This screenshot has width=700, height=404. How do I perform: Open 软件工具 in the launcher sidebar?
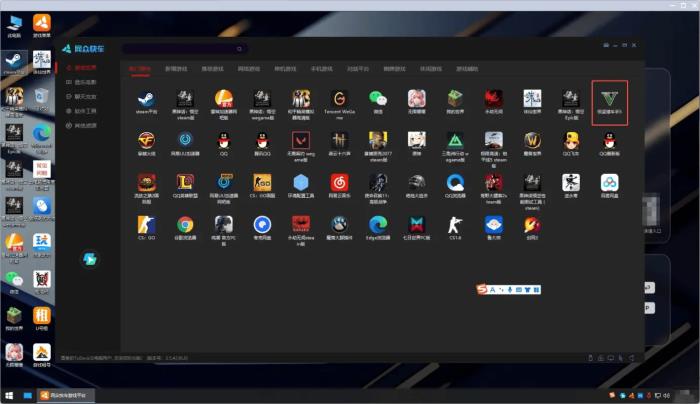(81, 111)
